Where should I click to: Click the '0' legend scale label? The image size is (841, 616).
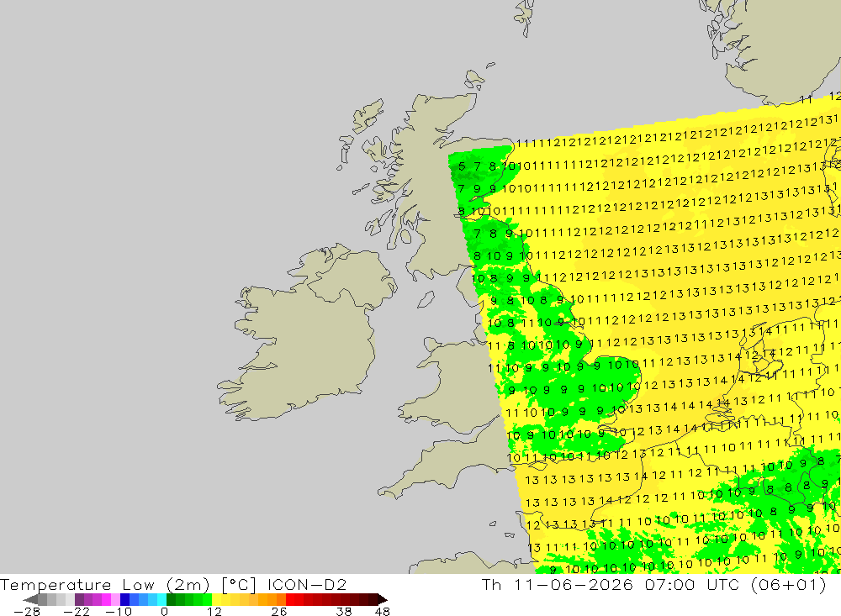click(x=164, y=612)
